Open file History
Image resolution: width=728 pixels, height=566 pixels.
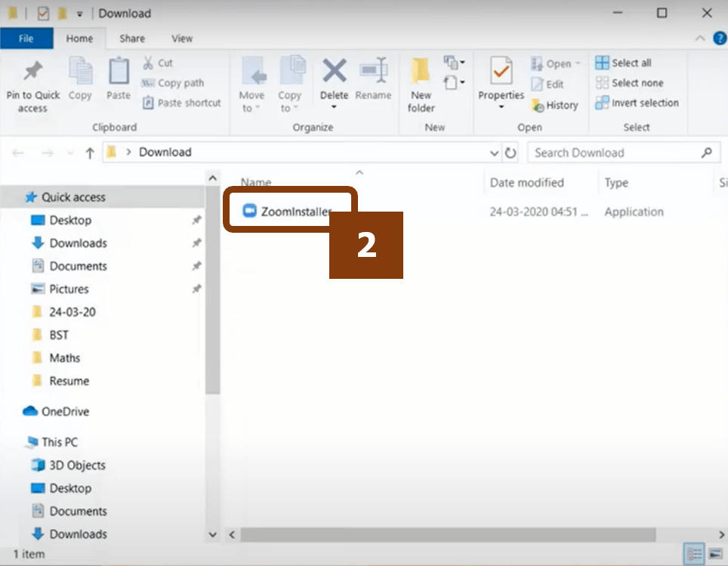[555, 105]
